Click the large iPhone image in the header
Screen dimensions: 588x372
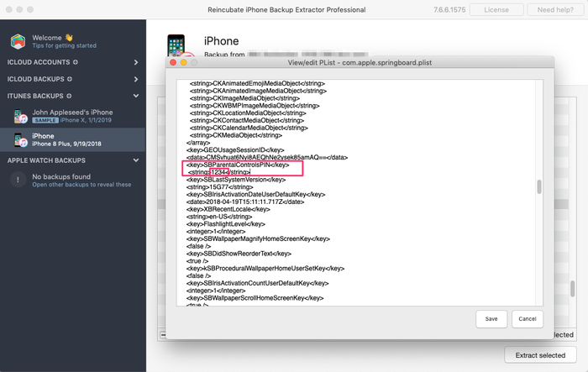(x=176, y=45)
